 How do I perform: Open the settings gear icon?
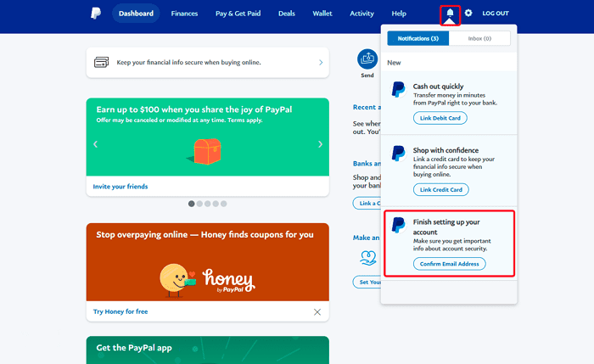tap(468, 14)
